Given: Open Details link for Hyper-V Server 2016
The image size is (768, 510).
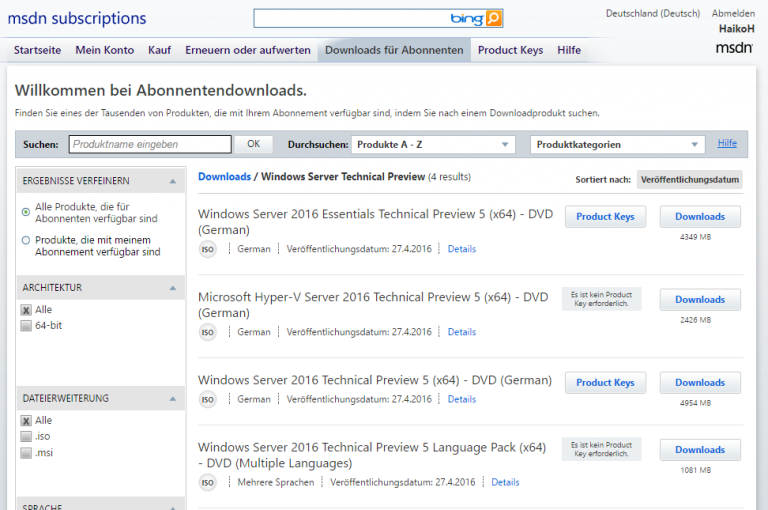Looking at the screenshot, I should (x=462, y=332).
